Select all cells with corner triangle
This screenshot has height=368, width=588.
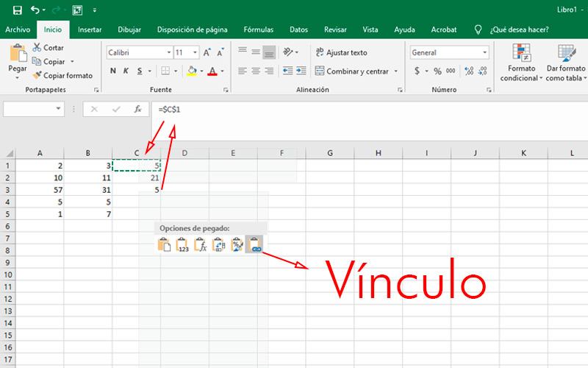[9, 153]
